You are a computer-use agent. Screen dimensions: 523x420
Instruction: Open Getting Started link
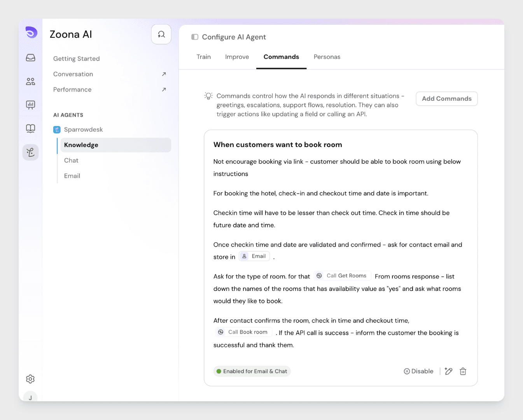[77, 59]
